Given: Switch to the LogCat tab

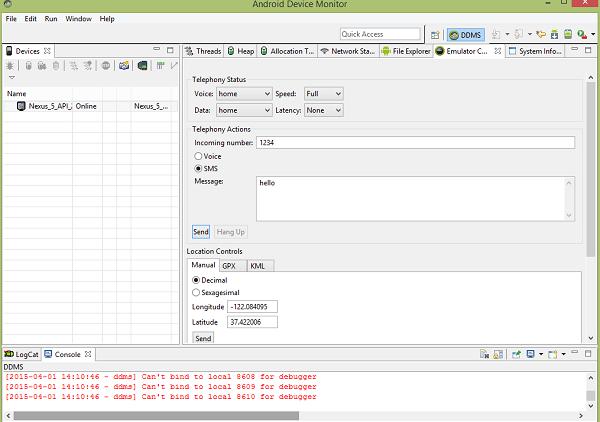Looking at the screenshot, I should [x=21, y=354].
